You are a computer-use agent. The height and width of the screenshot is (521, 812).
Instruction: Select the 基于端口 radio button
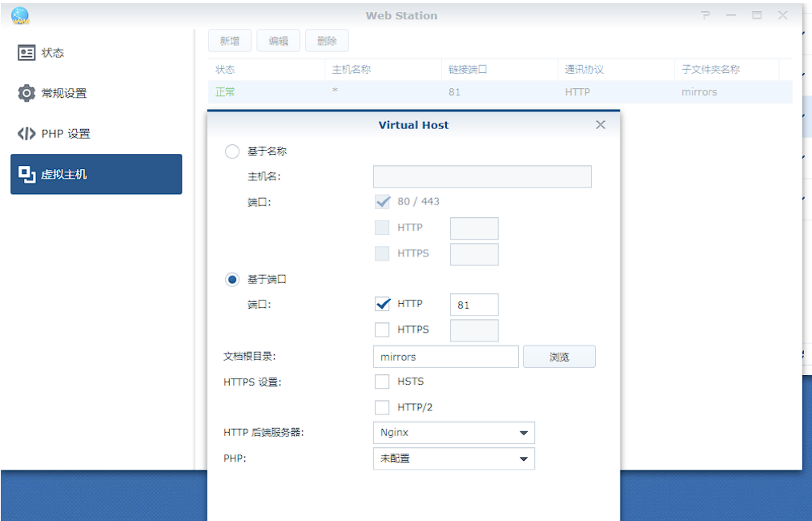[x=232, y=280]
